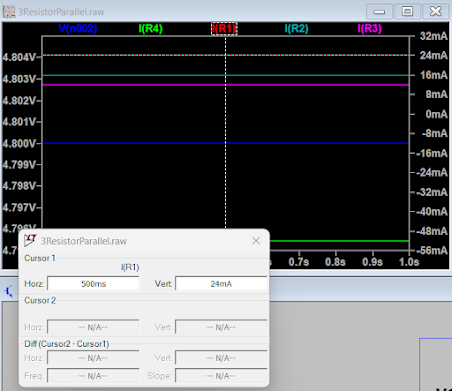Click the Freq N/A field

coord(93,376)
